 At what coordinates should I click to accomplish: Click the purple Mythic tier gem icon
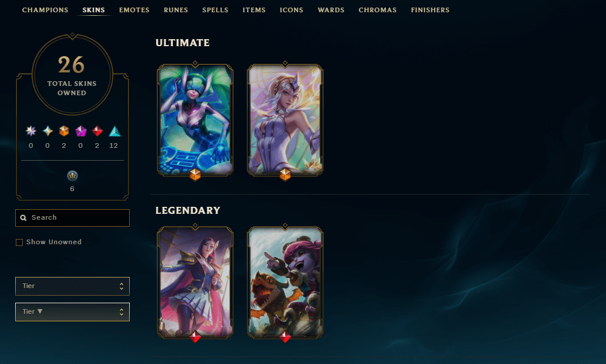[81, 131]
